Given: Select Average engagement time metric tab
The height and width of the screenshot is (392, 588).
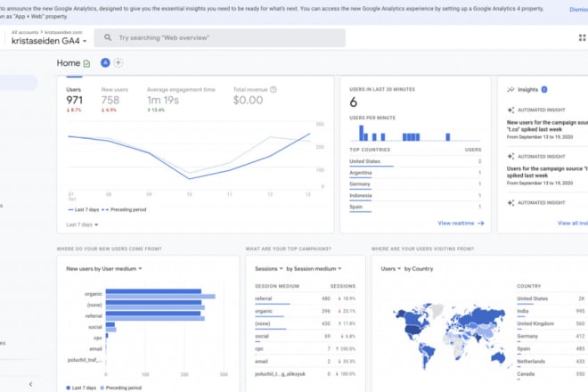Looking at the screenshot, I should 181,100.
